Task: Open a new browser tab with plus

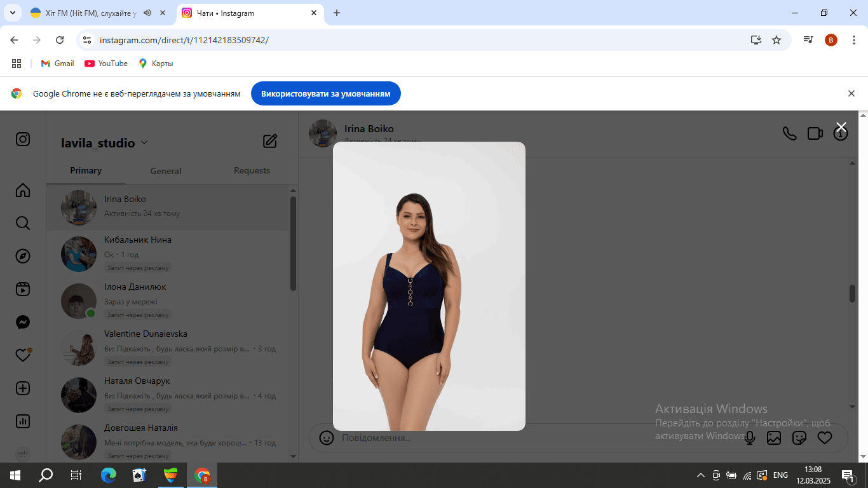Action: 337,13
